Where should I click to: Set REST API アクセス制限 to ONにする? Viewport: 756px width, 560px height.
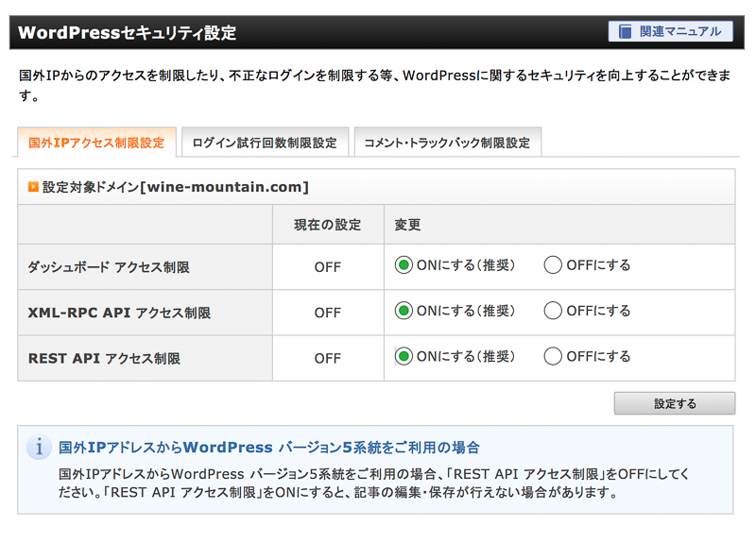point(404,357)
